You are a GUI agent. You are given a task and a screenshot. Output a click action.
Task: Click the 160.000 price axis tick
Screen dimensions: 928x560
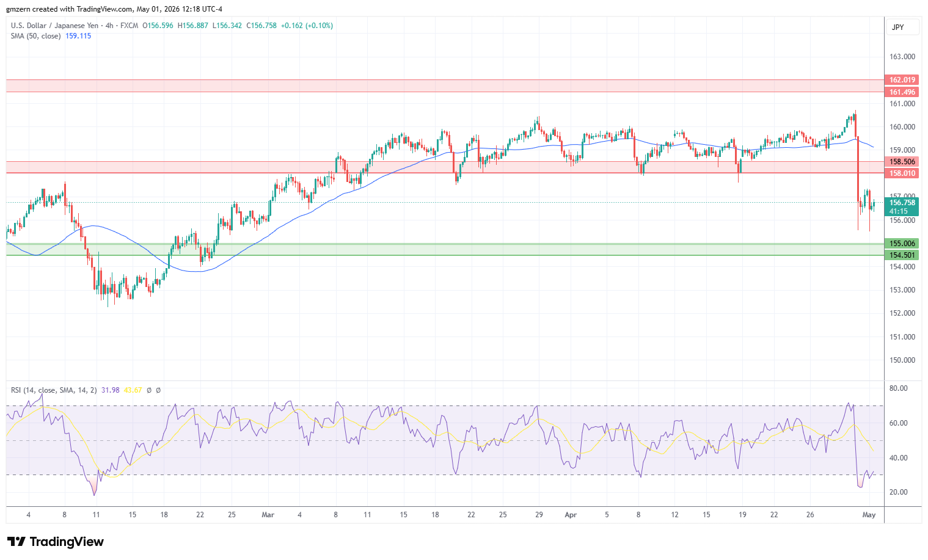click(x=902, y=127)
